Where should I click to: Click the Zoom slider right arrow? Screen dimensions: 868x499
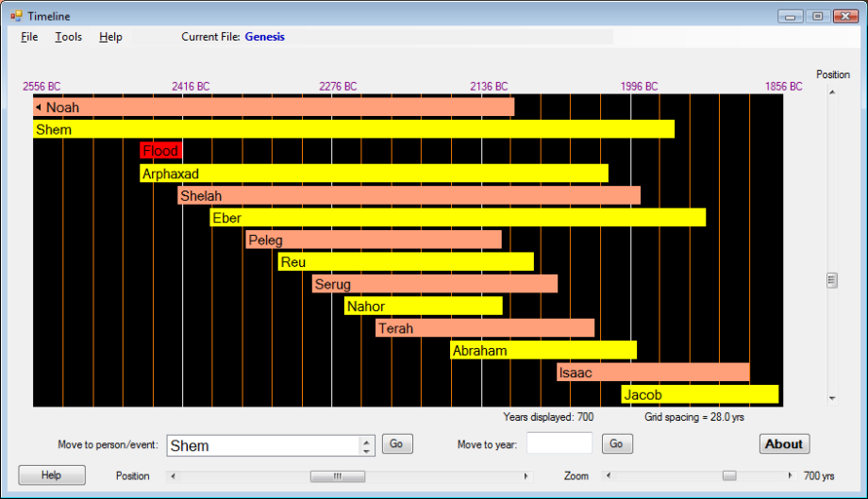pos(790,476)
